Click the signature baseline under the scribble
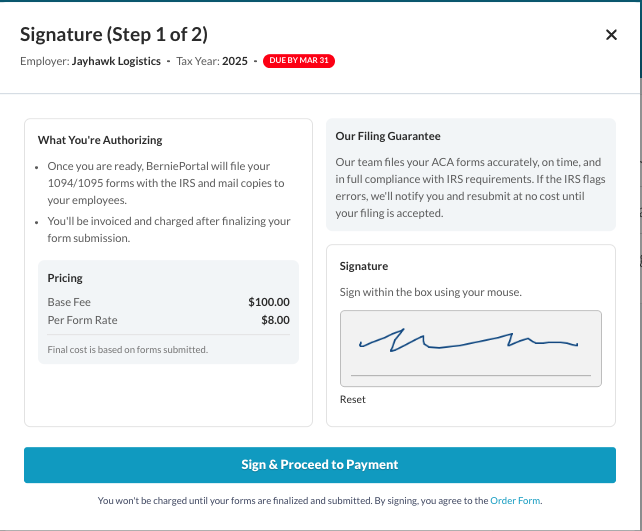 pos(470,376)
